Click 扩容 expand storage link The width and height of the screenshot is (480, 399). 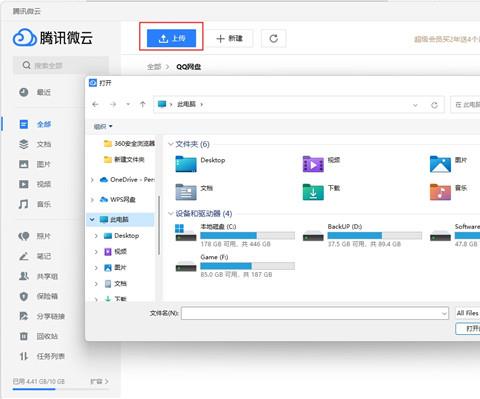(99, 381)
